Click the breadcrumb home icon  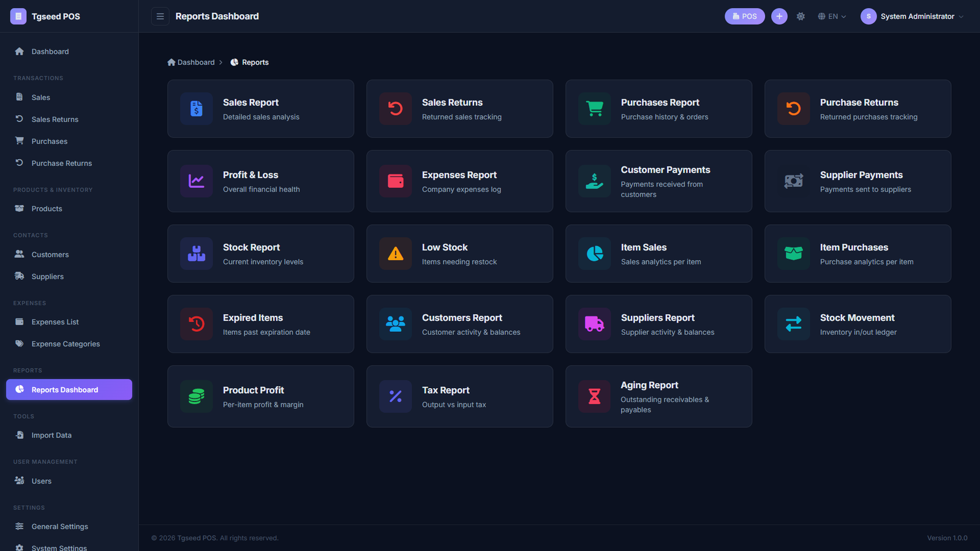(171, 62)
